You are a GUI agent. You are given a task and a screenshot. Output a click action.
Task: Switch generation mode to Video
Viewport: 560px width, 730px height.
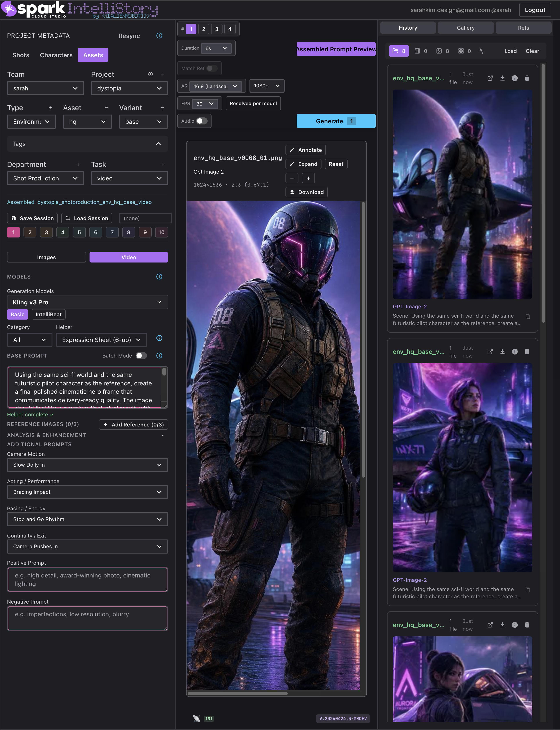click(129, 257)
